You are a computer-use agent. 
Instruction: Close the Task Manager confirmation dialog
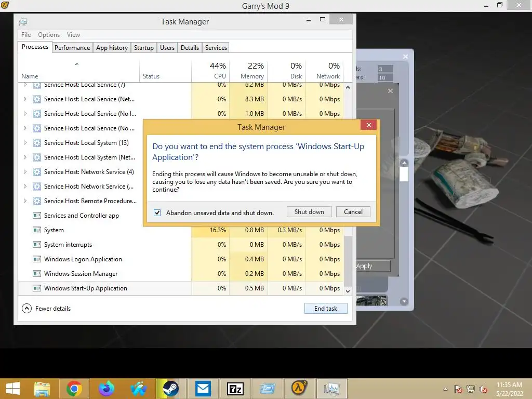[x=369, y=125]
